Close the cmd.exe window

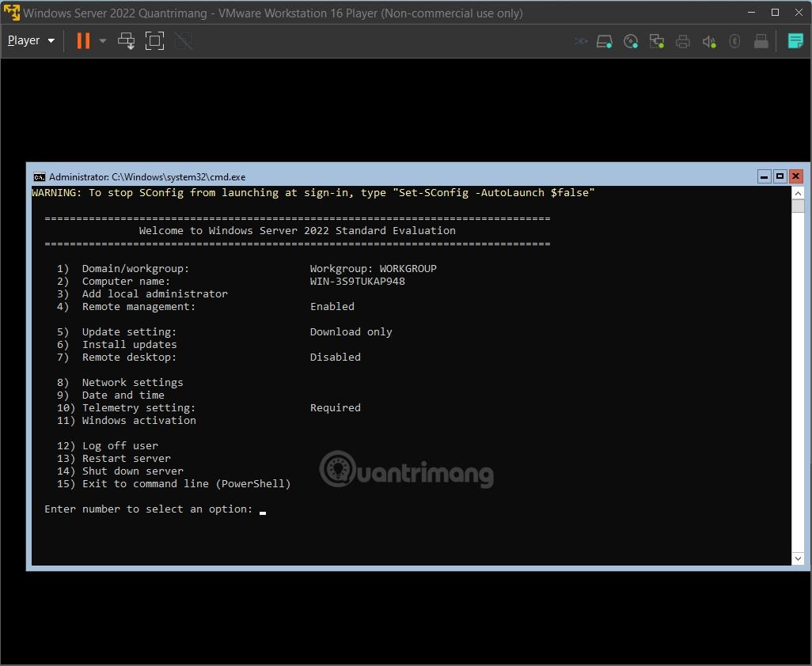pos(796,176)
